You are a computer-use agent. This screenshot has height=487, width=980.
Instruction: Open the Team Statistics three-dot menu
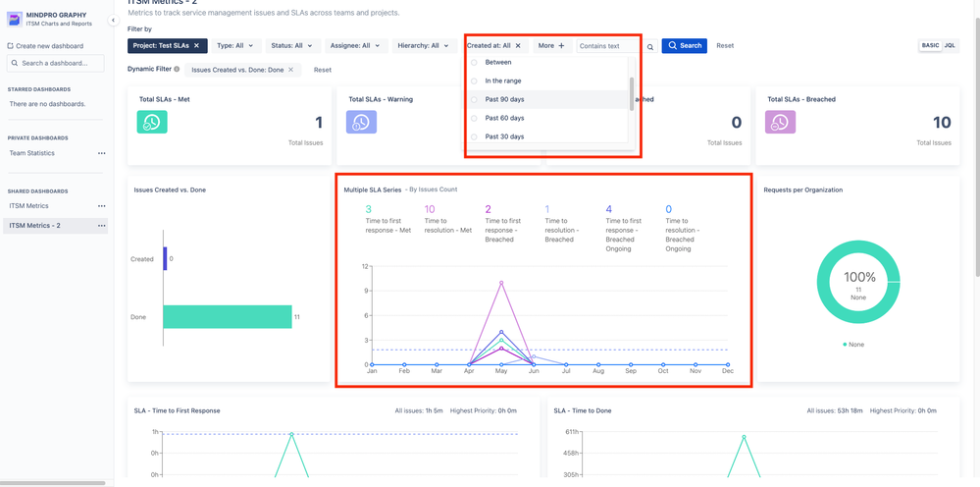[x=101, y=153]
